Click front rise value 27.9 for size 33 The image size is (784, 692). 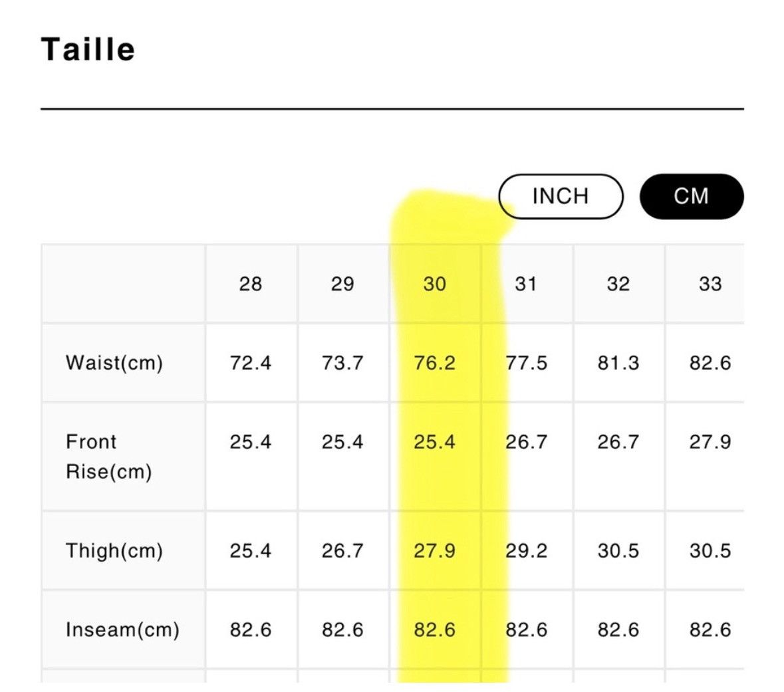tap(710, 442)
